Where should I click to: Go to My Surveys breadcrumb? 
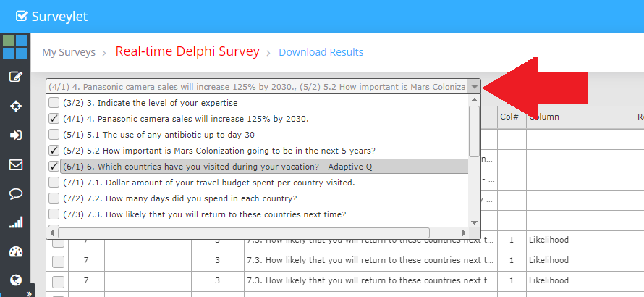point(68,52)
